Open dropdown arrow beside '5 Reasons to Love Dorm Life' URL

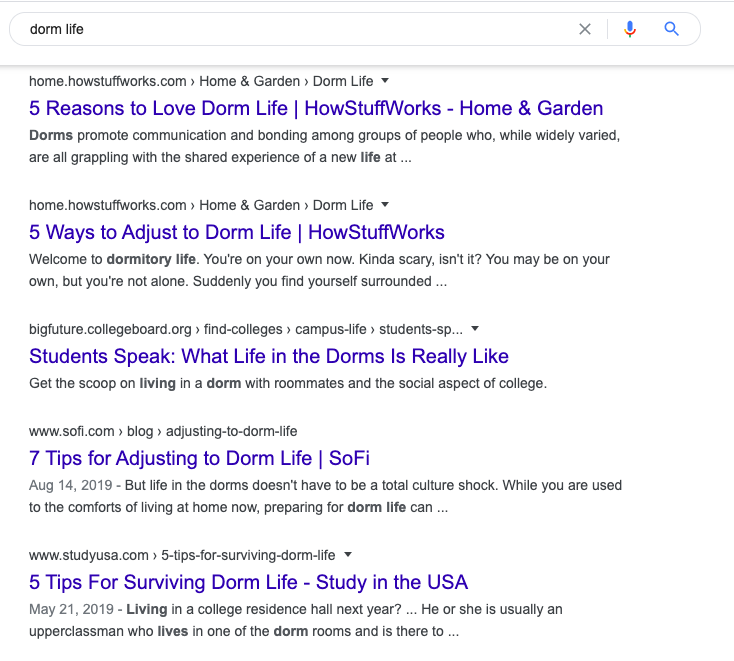click(x=385, y=81)
